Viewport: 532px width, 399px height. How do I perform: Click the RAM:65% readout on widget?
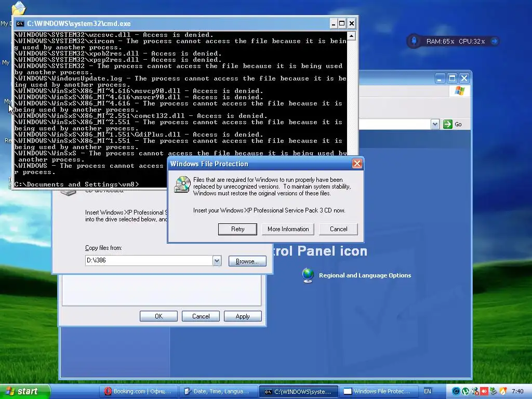[440, 42]
